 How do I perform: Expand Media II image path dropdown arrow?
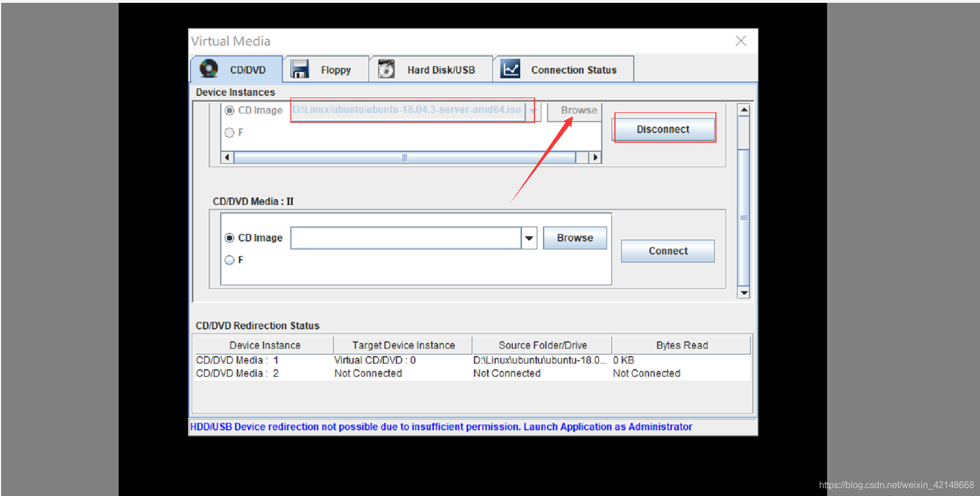[529, 238]
